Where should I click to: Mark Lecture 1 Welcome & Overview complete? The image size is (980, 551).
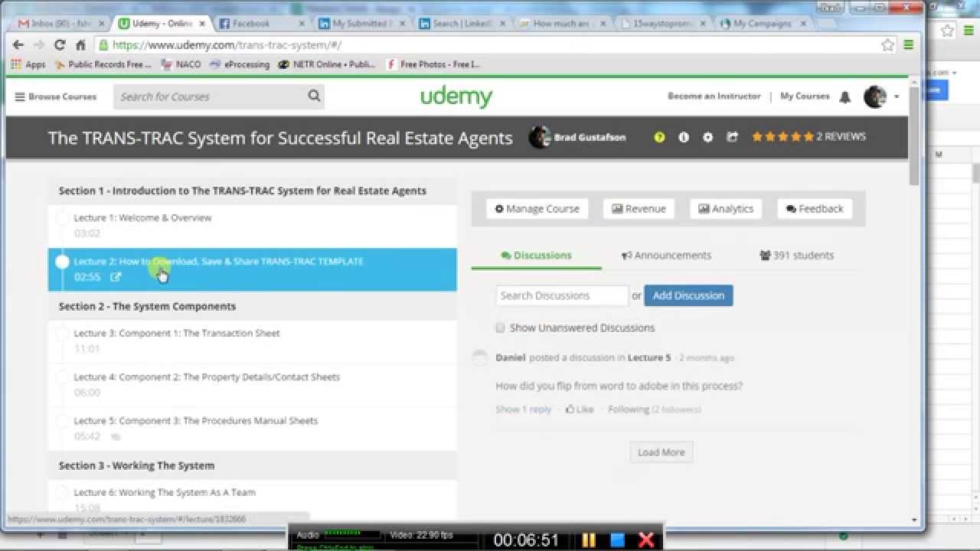[x=62, y=218]
